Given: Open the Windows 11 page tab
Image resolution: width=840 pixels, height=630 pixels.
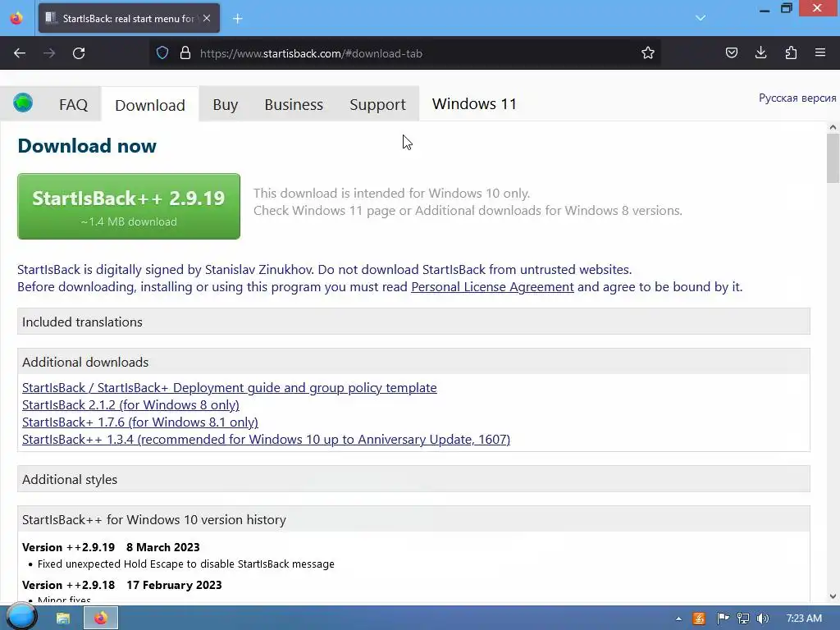Looking at the screenshot, I should coord(474,104).
